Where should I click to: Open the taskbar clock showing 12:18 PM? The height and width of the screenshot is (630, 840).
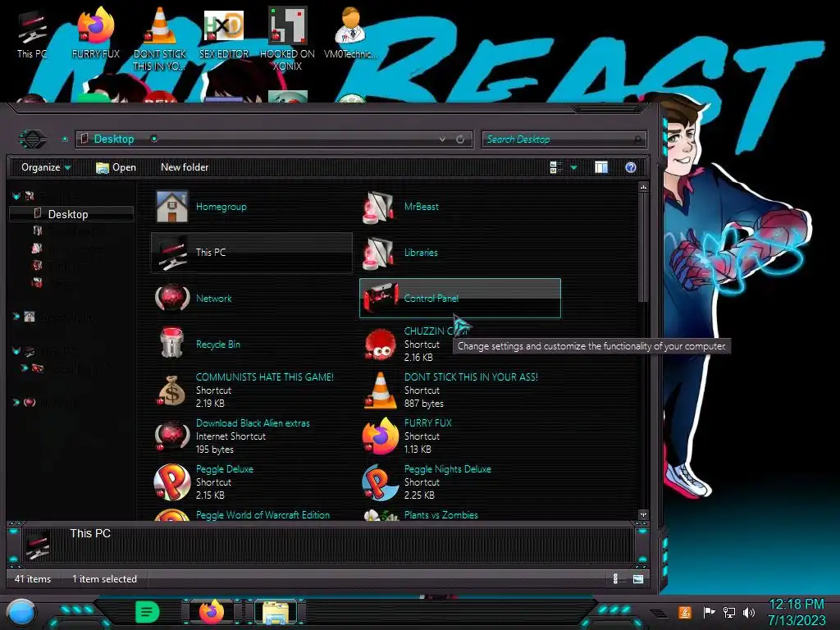click(796, 612)
